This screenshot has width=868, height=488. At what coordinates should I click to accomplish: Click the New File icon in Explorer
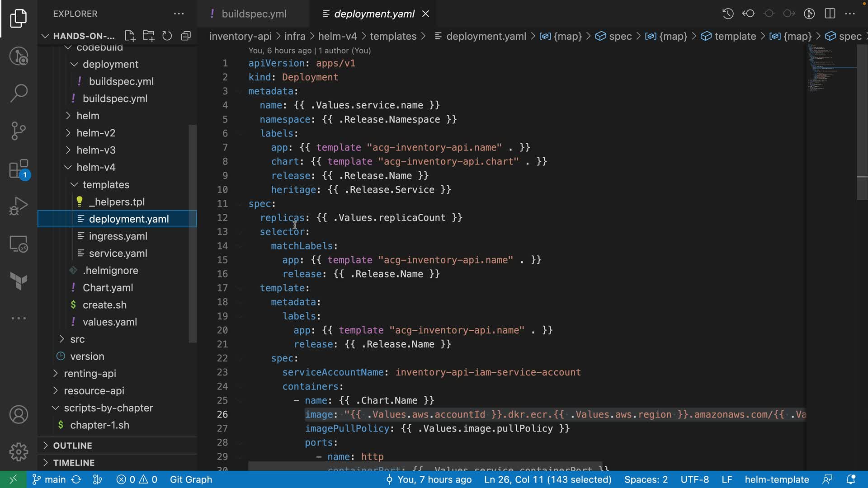point(130,36)
